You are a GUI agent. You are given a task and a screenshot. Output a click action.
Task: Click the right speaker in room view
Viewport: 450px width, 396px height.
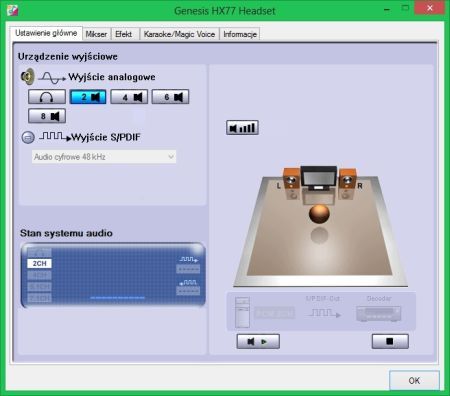pos(347,179)
